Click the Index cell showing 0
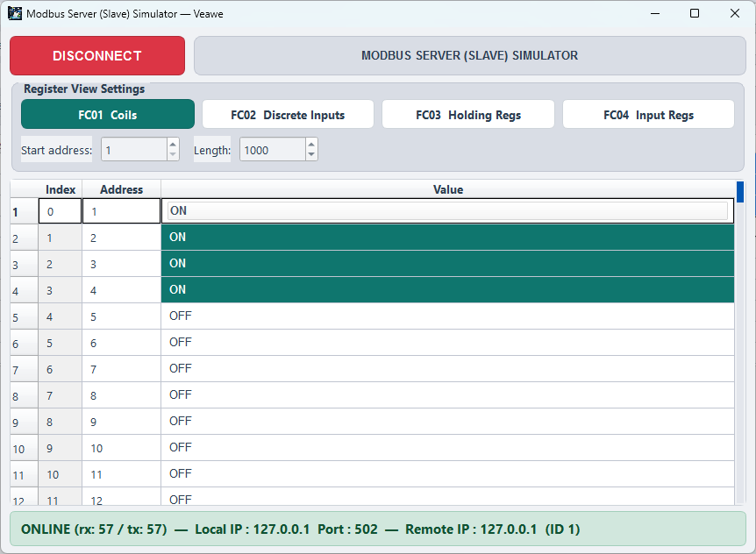 click(61, 211)
